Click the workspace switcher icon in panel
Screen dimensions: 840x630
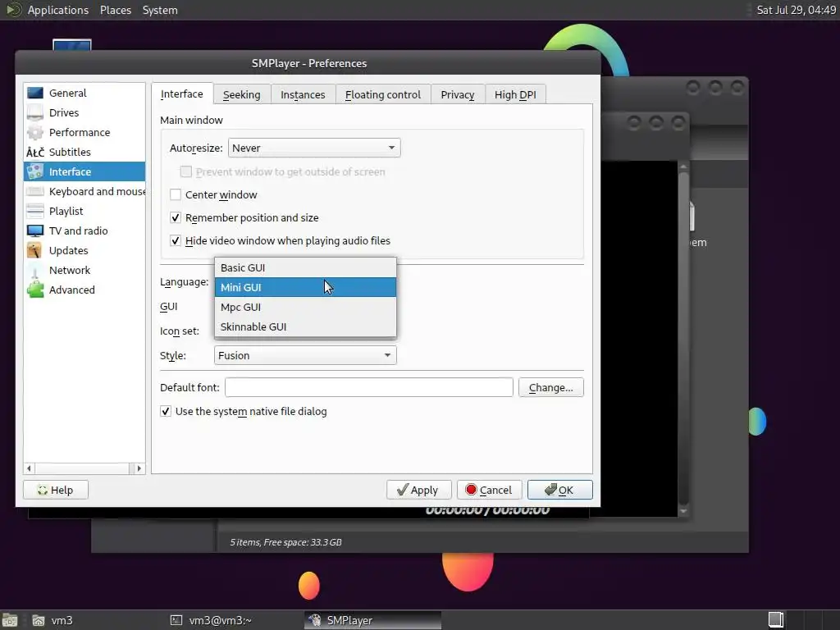tap(776, 620)
